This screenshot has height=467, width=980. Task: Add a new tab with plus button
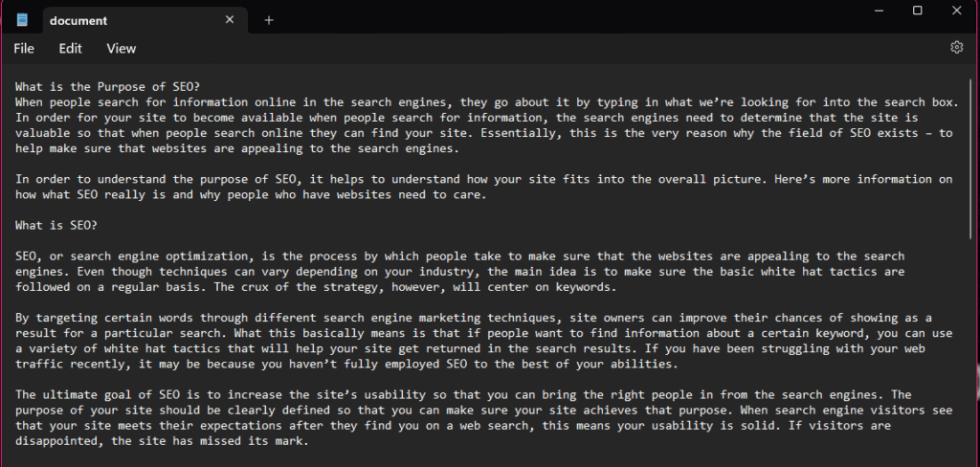coord(269,20)
